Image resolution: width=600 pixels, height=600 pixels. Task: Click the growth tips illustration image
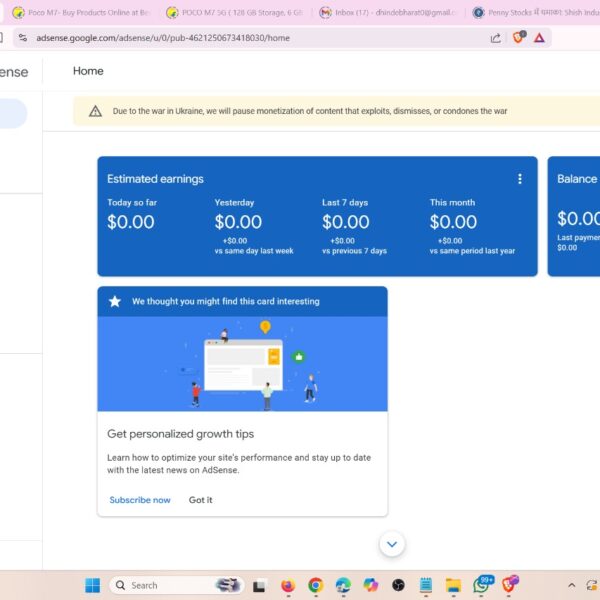(243, 364)
